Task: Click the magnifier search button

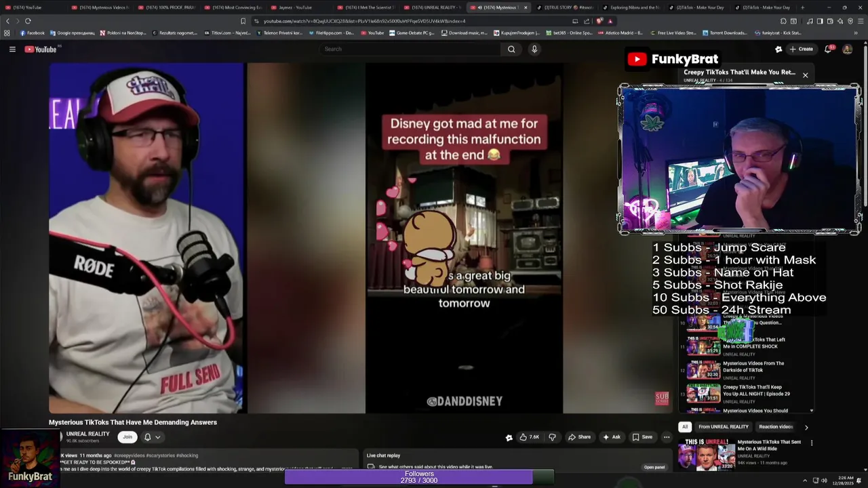Action: click(x=511, y=49)
